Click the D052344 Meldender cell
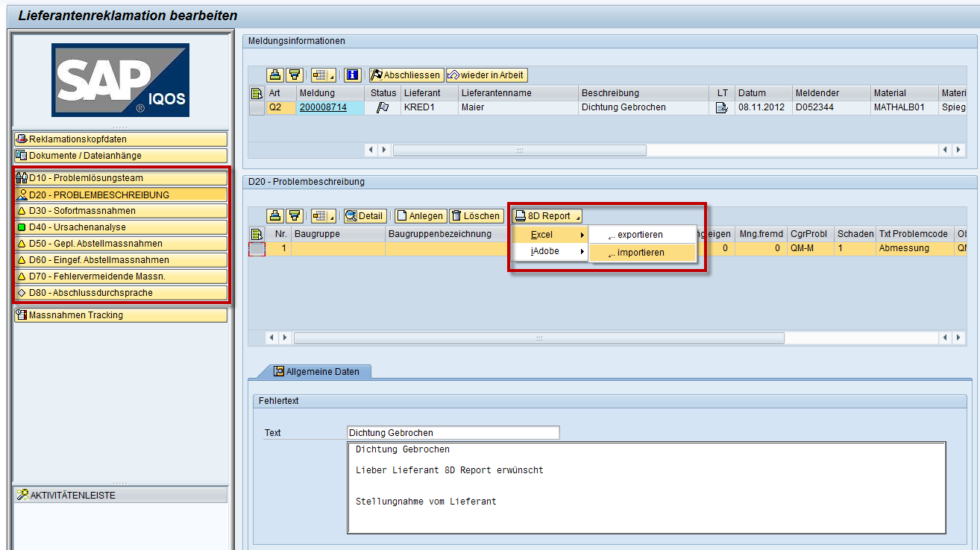The image size is (980, 550). coord(832,107)
